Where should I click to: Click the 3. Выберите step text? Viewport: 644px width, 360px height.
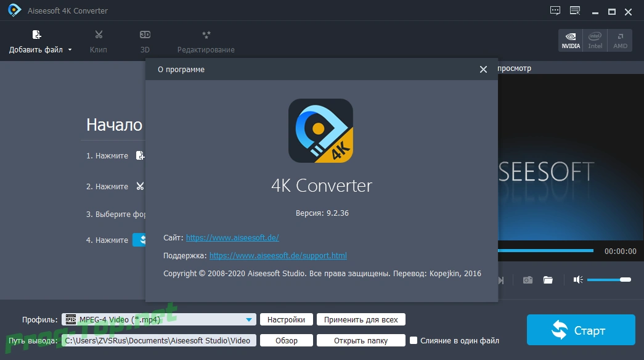coord(116,214)
